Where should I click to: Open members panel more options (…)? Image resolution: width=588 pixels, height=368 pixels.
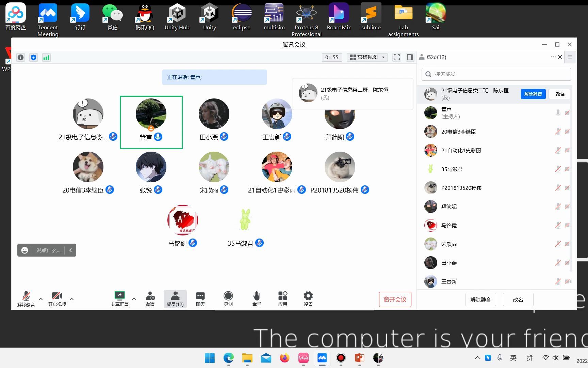coord(554,57)
